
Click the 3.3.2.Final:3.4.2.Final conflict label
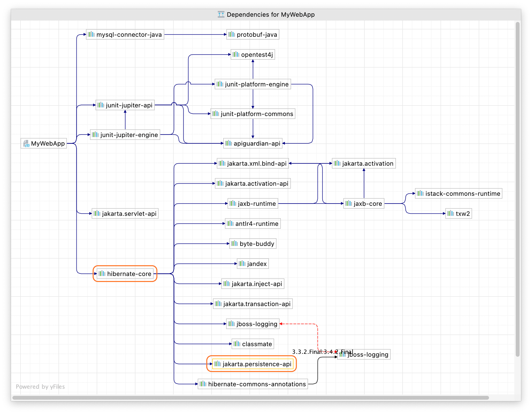(323, 352)
